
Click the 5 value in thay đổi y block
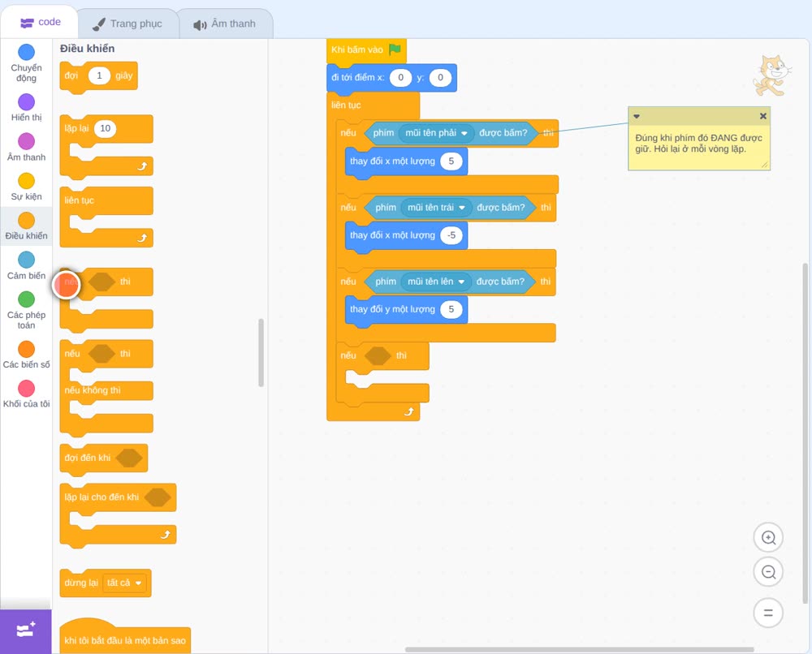(451, 309)
